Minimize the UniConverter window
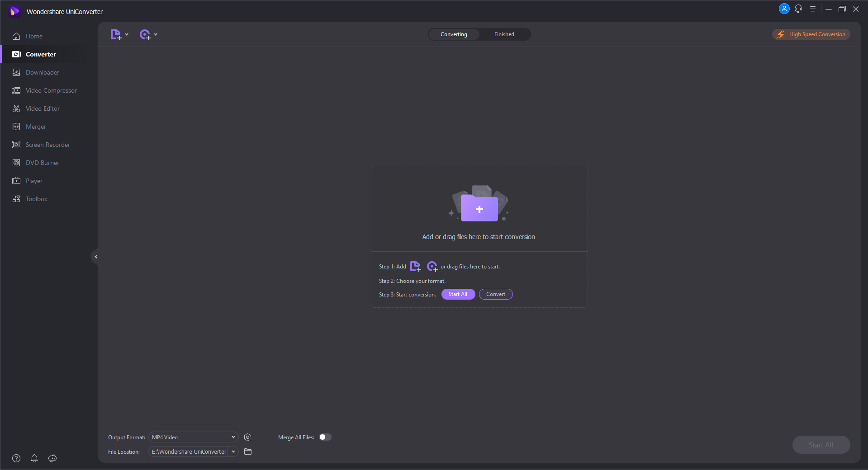Image resolution: width=868 pixels, height=470 pixels. click(x=829, y=9)
